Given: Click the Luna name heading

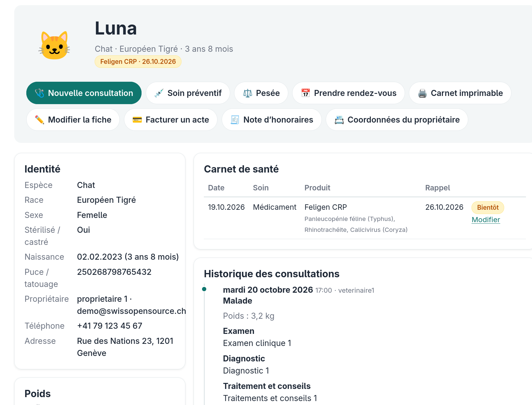Looking at the screenshot, I should (116, 28).
